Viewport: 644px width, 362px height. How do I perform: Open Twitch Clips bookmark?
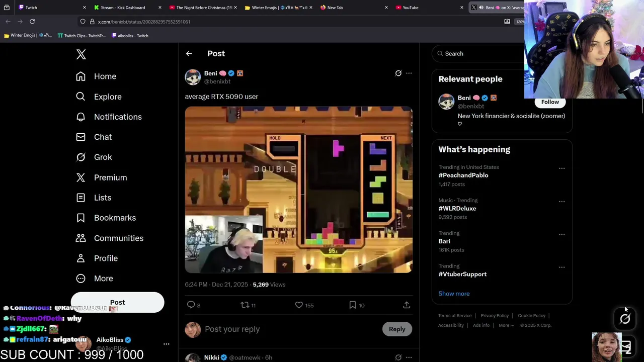82,36
